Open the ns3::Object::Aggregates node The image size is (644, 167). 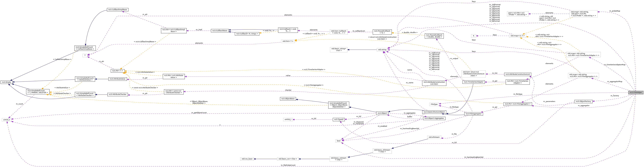click(x=434, y=118)
